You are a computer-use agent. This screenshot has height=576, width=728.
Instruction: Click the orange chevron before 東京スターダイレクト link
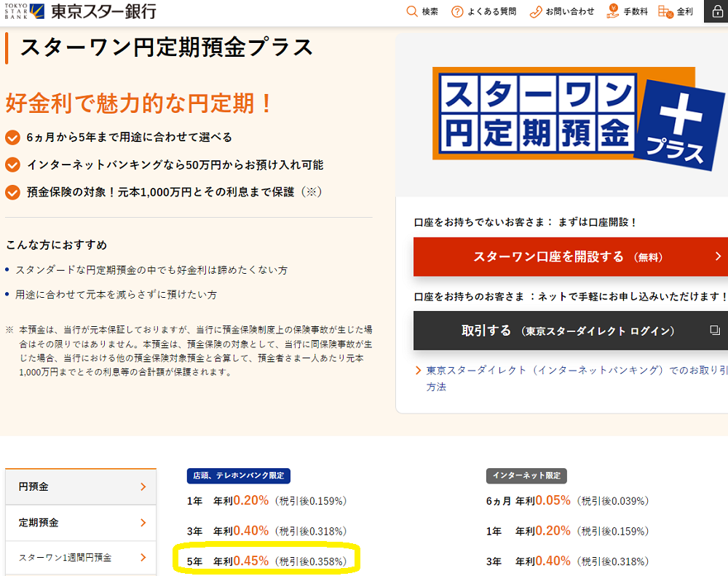(x=419, y=370)
